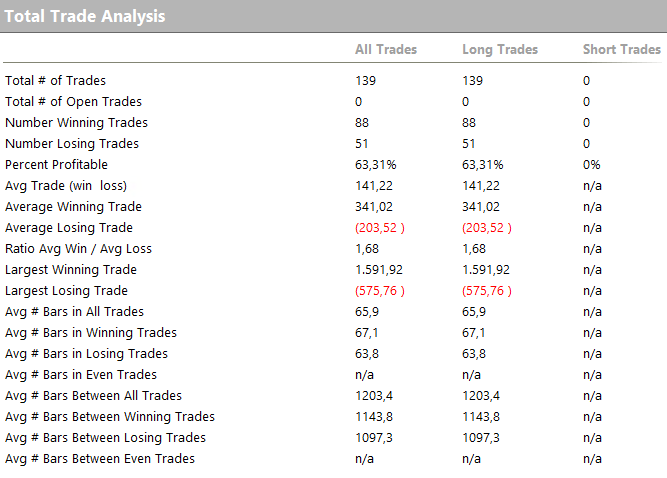667x478 pixels.
Task: Click the 1203,4 value under All Trades
Action: click(x=375, y=396)
